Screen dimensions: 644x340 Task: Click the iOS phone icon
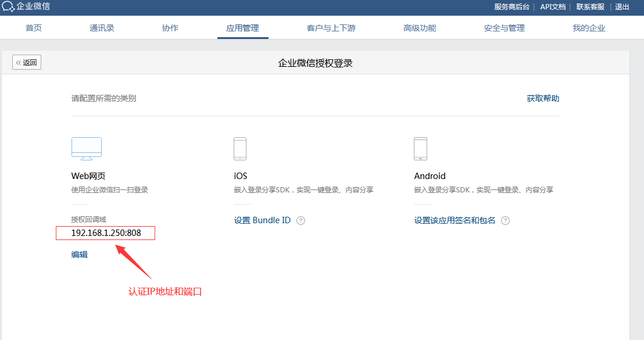[x=240, y=149]
